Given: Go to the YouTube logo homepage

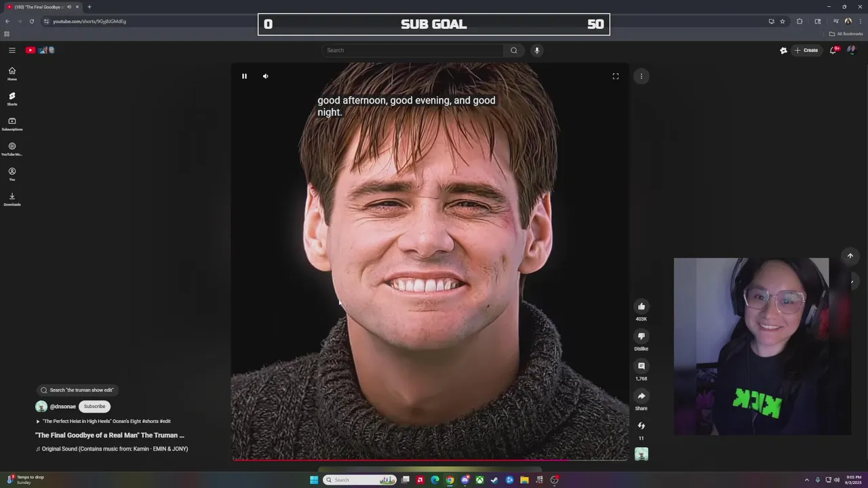Looking at the screenshot, I should [x=40, y=50].
